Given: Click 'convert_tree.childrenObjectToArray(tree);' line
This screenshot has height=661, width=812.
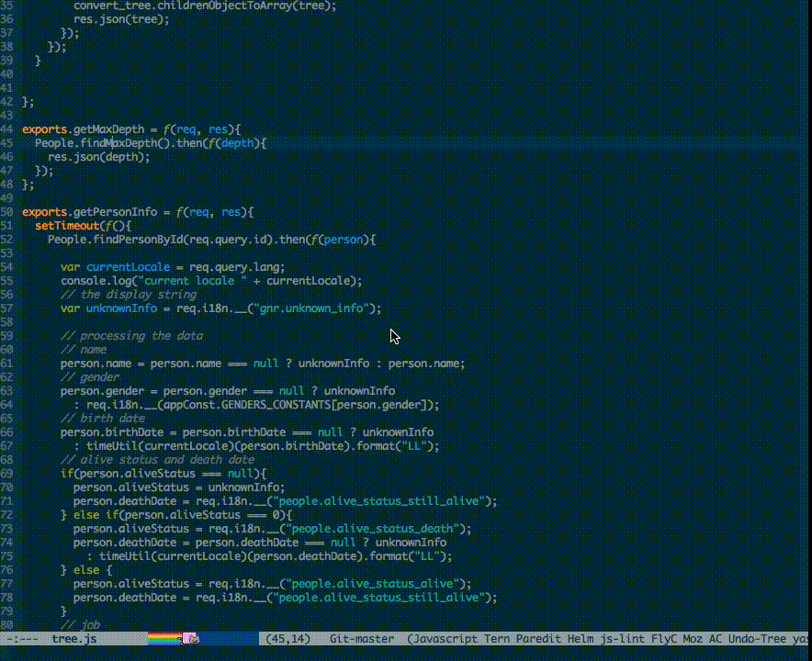Looking at the screenshot, I should (205, 6).
